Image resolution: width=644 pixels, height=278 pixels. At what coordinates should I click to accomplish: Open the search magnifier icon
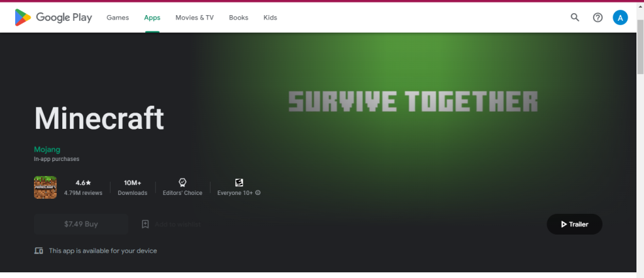coord(575,17)
